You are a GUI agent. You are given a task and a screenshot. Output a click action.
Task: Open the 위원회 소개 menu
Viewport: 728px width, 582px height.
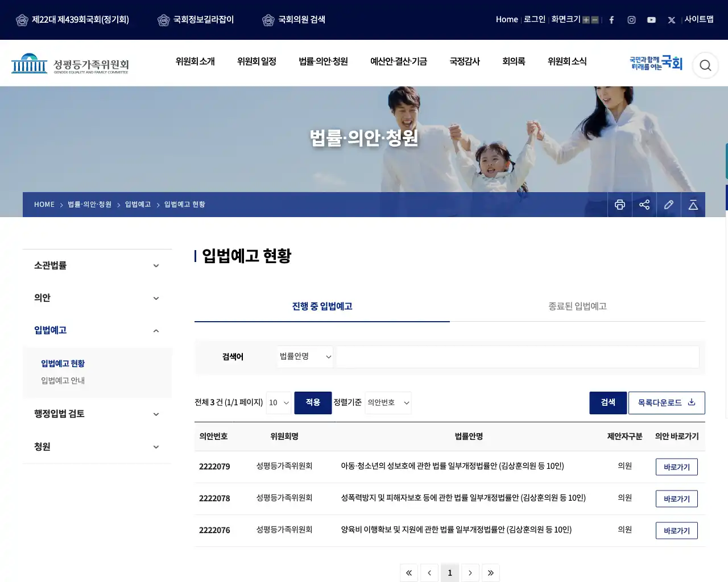pos(195,61)
